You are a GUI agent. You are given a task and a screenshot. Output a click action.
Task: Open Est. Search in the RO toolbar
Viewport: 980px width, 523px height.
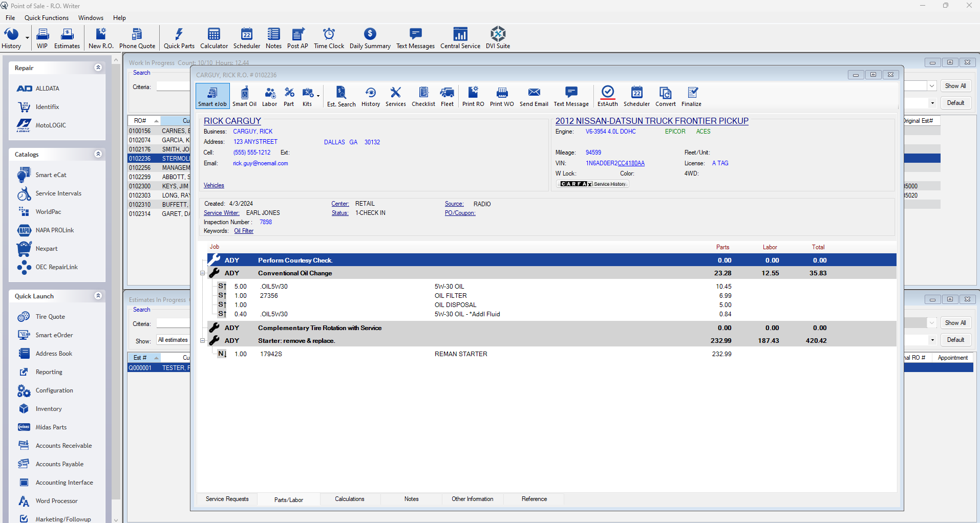pyautogui.click(x=340, y=96)
